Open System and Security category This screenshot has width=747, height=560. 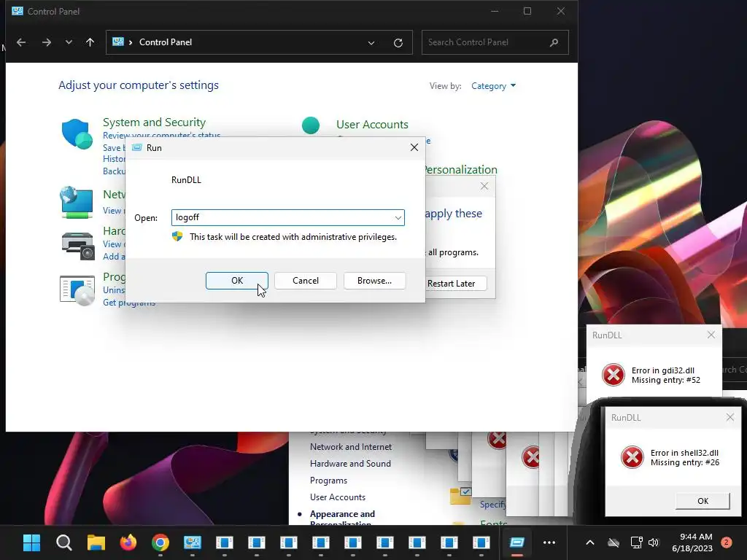155,122
